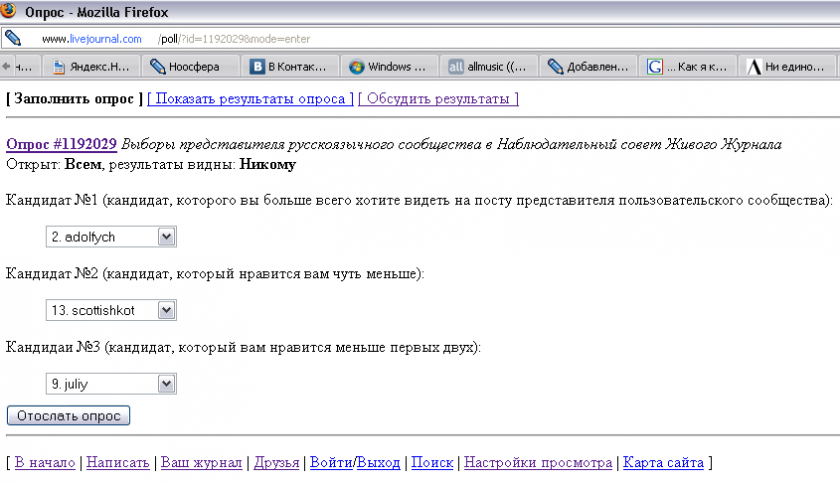Click the Firefox logo in title bar
The height and width of the screenshot is (485, 840).
coord(8,10)
